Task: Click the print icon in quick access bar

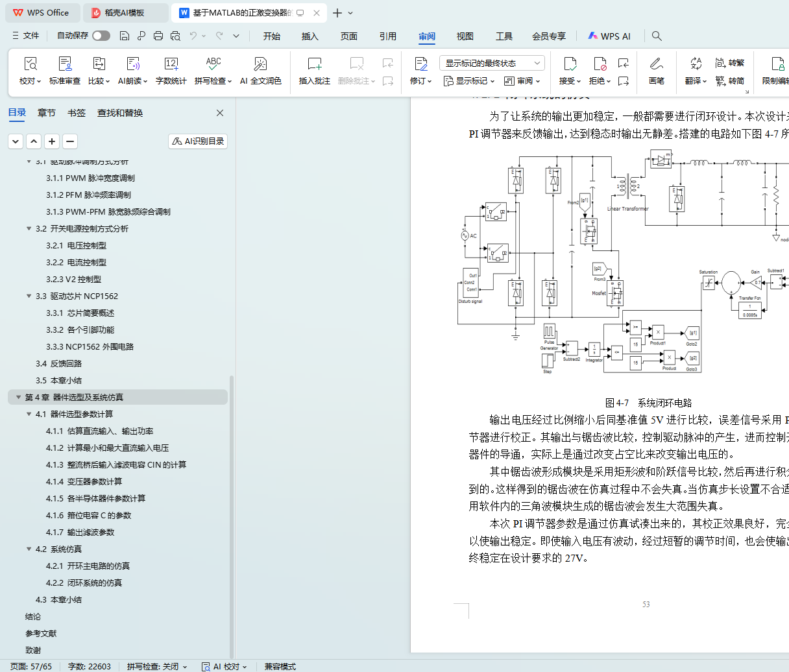Action: (x=158, y=36)
